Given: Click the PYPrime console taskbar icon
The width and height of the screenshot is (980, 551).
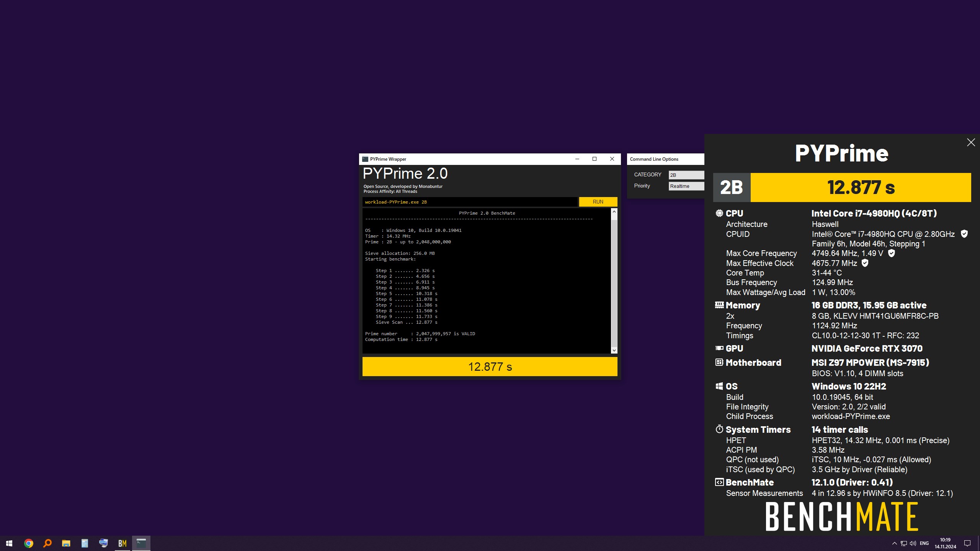Looking at the screenshot, I should coord(141,543).
